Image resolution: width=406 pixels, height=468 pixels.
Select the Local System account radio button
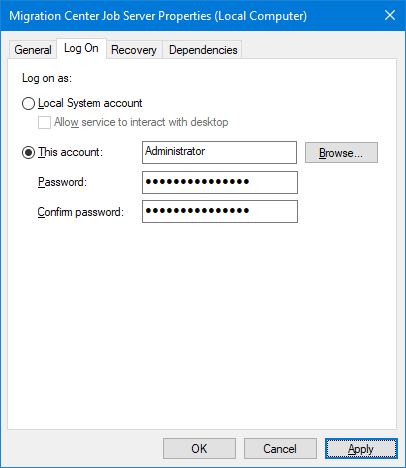[x=28, y=103]
